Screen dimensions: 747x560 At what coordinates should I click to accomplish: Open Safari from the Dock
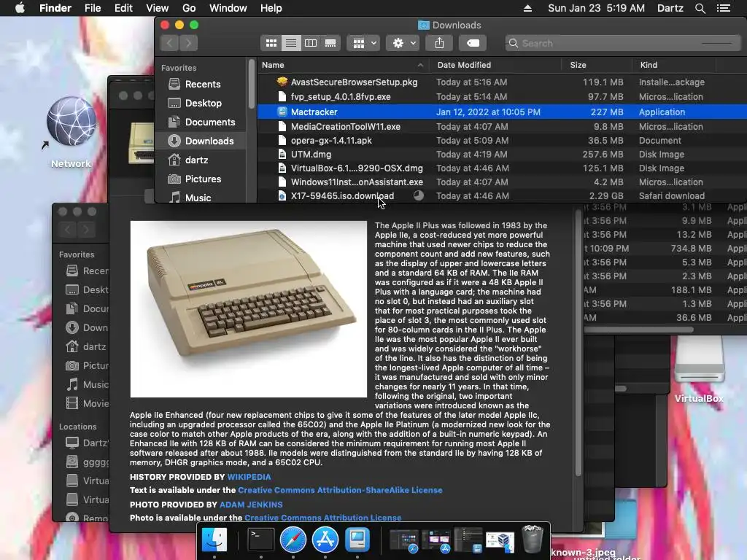pyautogui.click(x=293, y=540)
